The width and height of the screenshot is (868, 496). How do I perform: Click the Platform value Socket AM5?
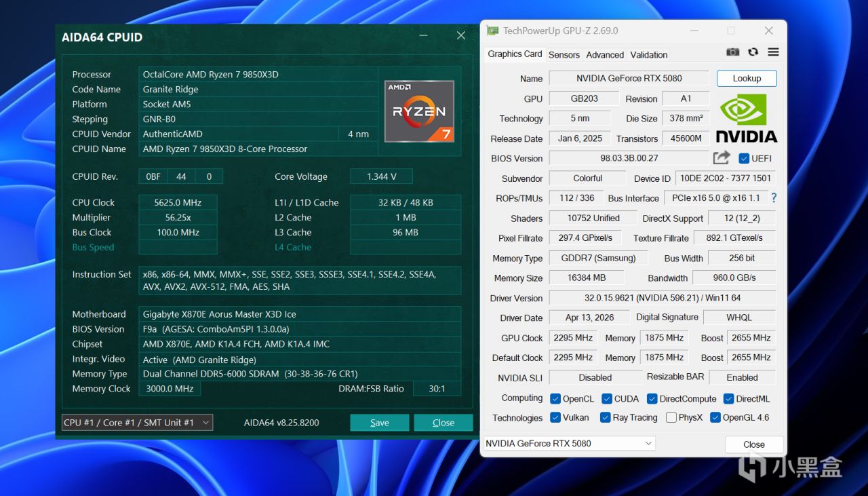(x=258, y=104)
